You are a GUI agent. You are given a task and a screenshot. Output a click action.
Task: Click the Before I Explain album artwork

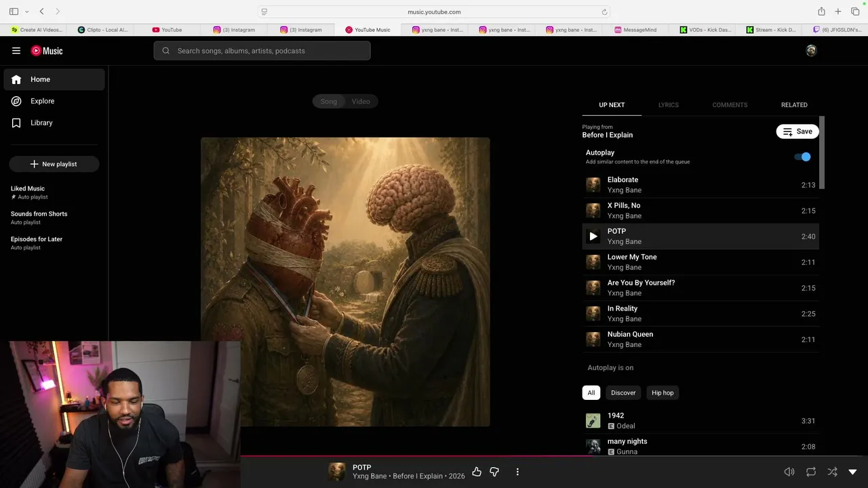[x=345, y=282]
